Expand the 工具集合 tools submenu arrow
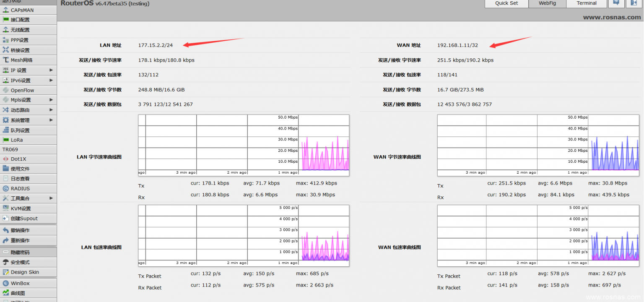 click(x=51, y=198)
